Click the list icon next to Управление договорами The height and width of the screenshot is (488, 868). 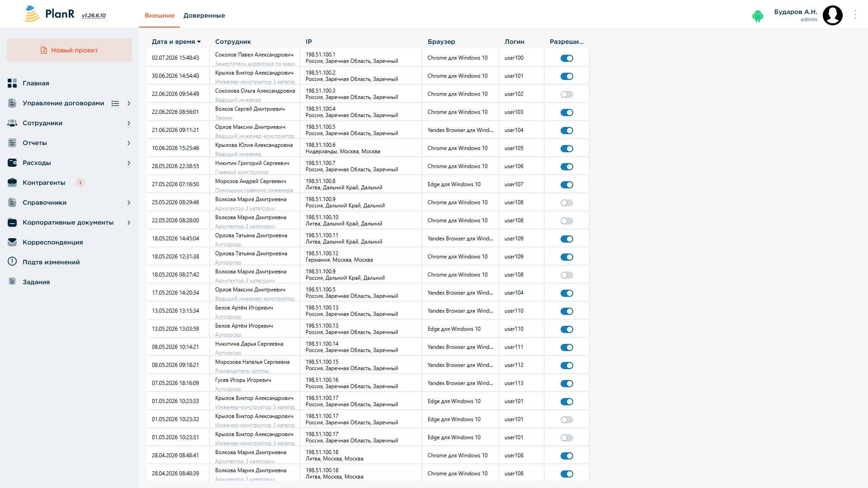coord(115,103)
